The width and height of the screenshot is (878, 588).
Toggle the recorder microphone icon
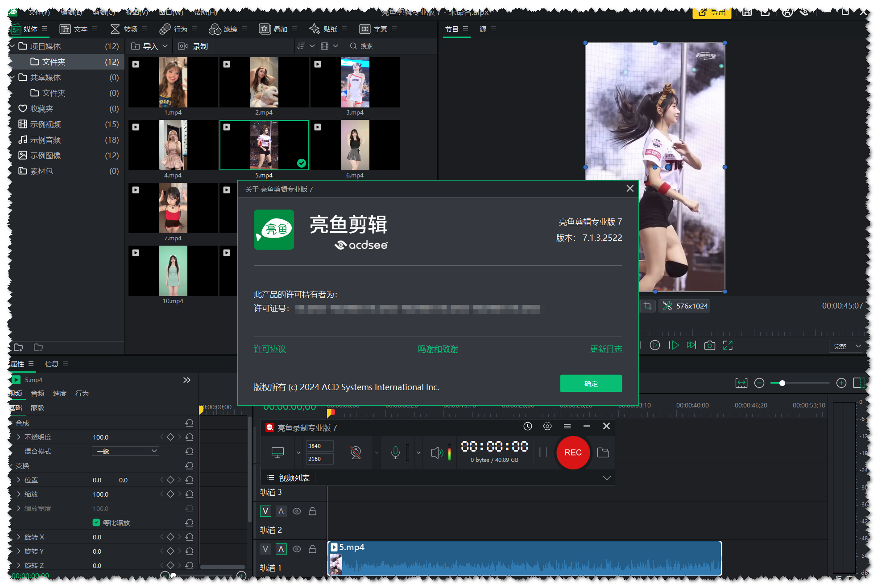[x=395, y=452]
